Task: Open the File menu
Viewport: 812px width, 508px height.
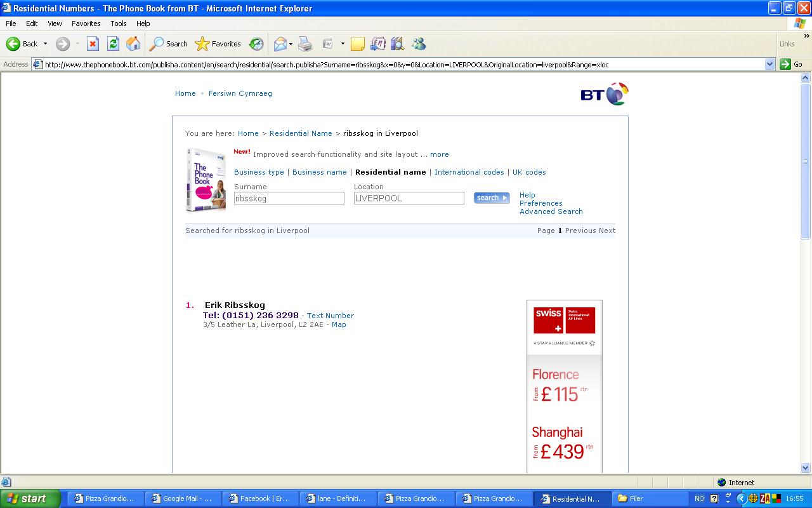Action: [11, 23]
